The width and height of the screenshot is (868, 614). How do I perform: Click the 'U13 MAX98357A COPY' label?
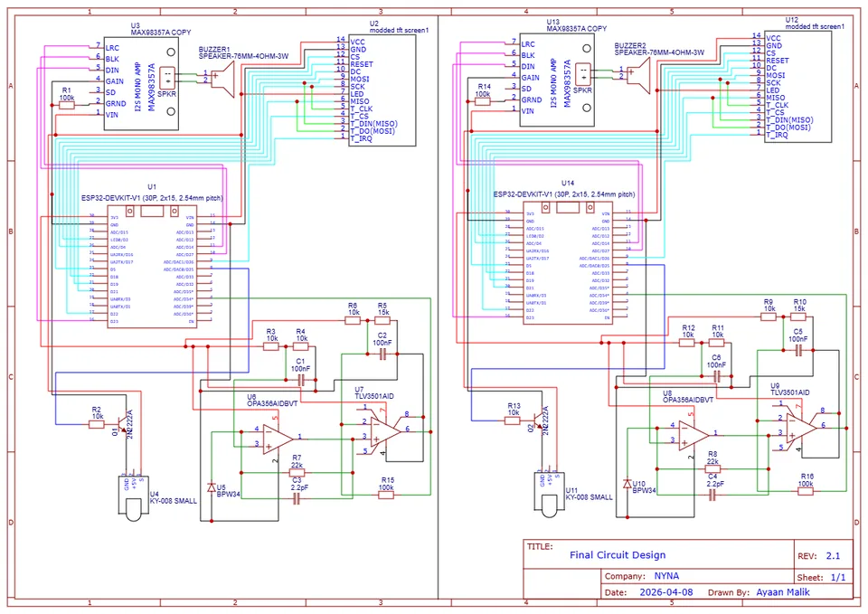(576, 25)
